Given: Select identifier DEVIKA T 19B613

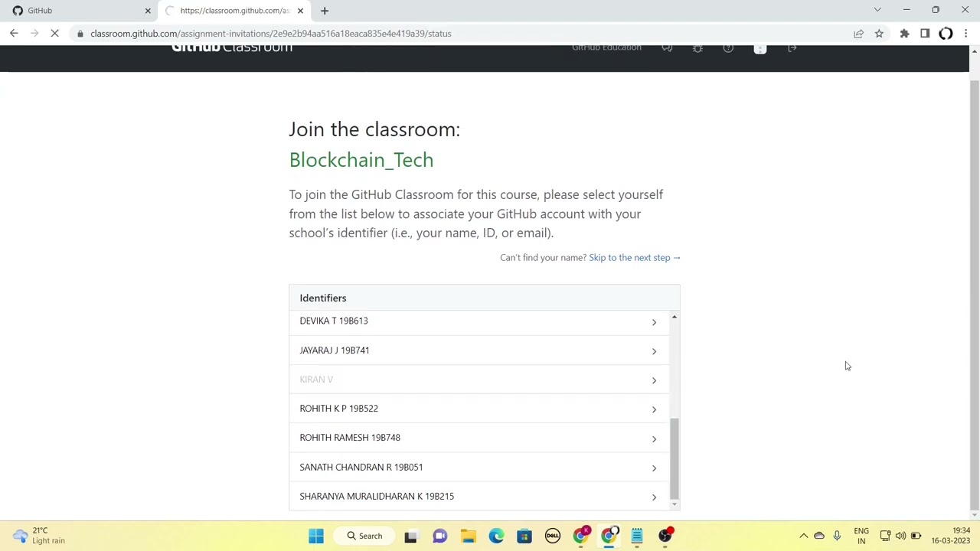Looking at the screenshot, I should coord(479,322).
